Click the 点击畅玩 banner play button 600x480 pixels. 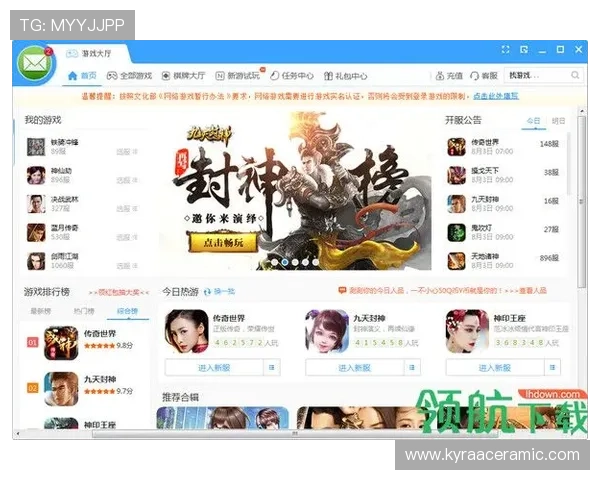223,242
